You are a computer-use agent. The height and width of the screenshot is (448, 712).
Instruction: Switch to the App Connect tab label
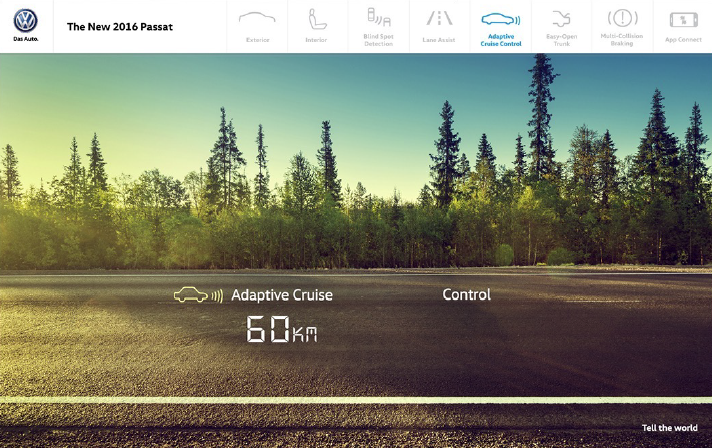[683, 40]
